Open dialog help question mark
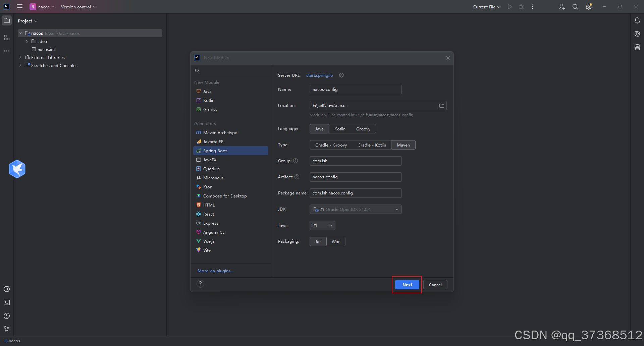Screen dimensions: 644x346 point(200,284)
